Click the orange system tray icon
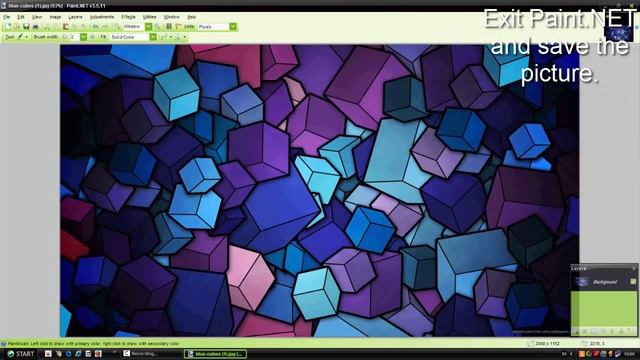The width and height of the screenshot is (640, 360). 582,354
